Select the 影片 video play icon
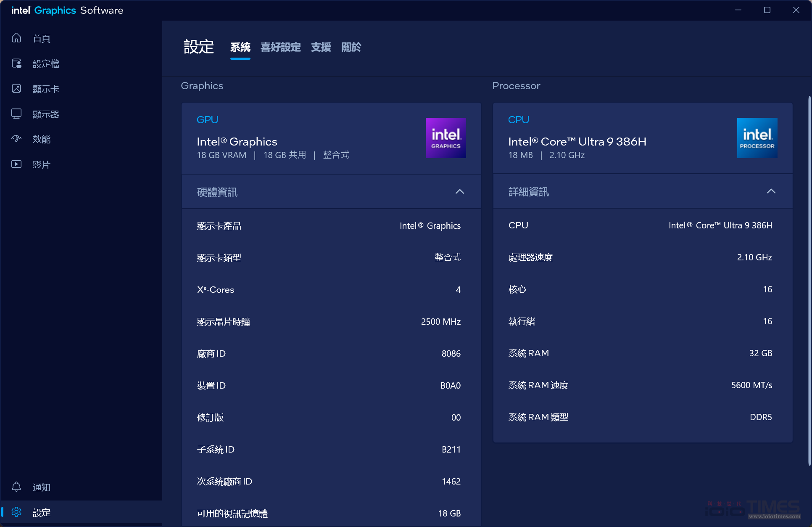 pos(16,164)
